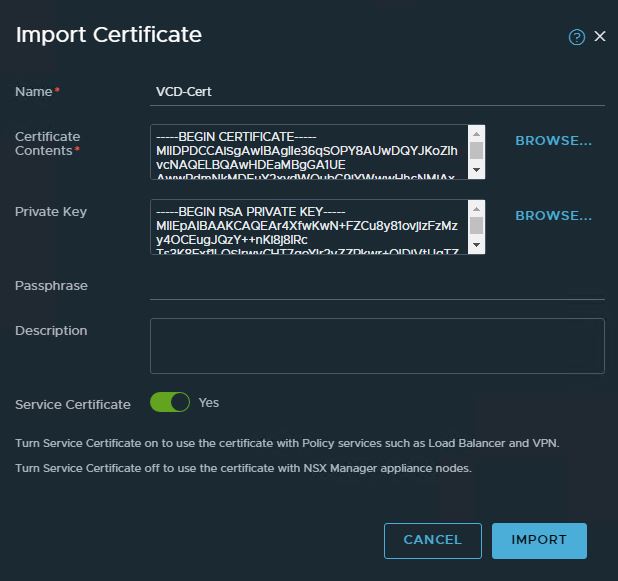Click the Yes label beside the toggle
This screenshot has height=581, width=618.
(x=209, y=402)
